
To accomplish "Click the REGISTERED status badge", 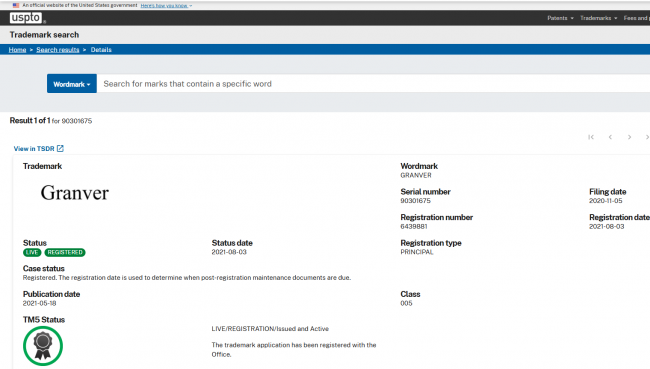I will tap(65, 252).
